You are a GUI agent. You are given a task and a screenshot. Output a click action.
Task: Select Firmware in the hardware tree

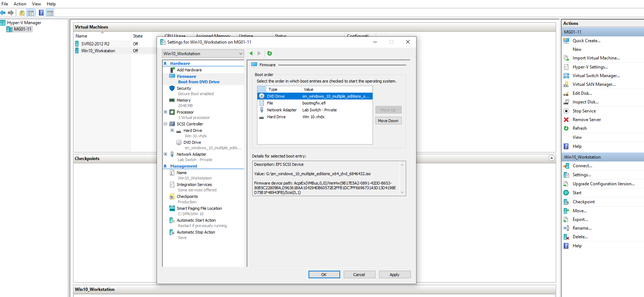(186, 76)
